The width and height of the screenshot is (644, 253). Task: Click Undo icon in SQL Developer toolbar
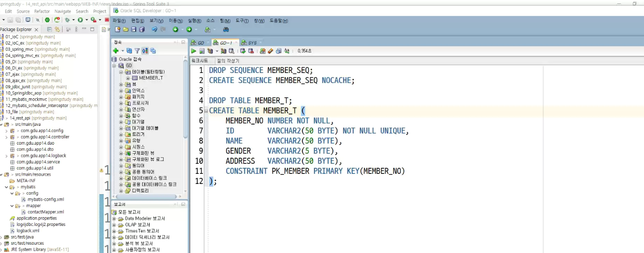point(154,29)
